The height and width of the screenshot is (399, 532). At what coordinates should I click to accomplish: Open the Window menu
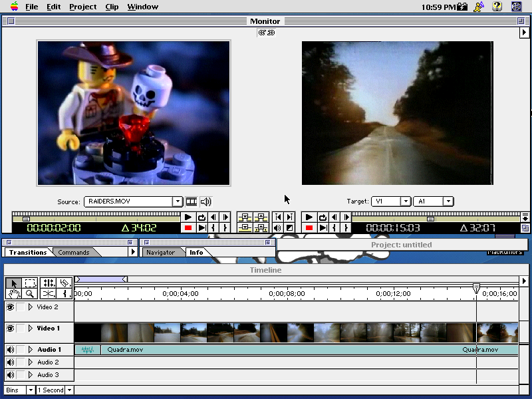(x=143, y=7)
